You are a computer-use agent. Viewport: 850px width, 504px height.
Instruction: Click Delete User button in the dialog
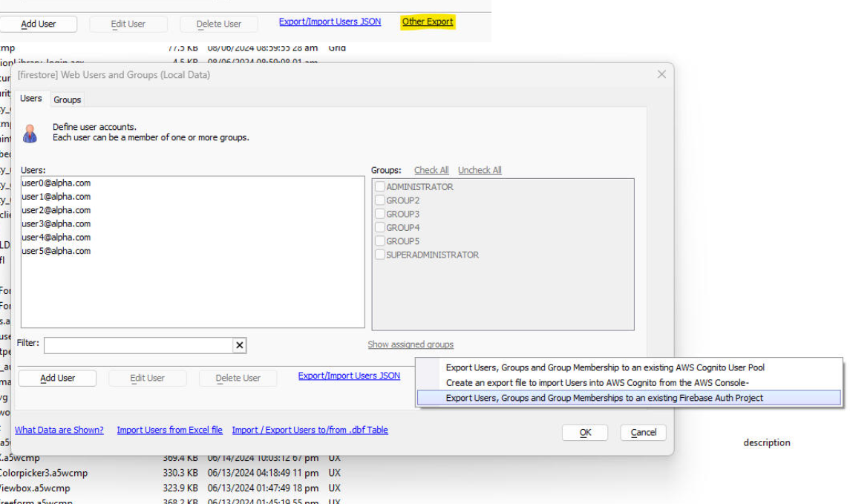click(x=238, y=378)
